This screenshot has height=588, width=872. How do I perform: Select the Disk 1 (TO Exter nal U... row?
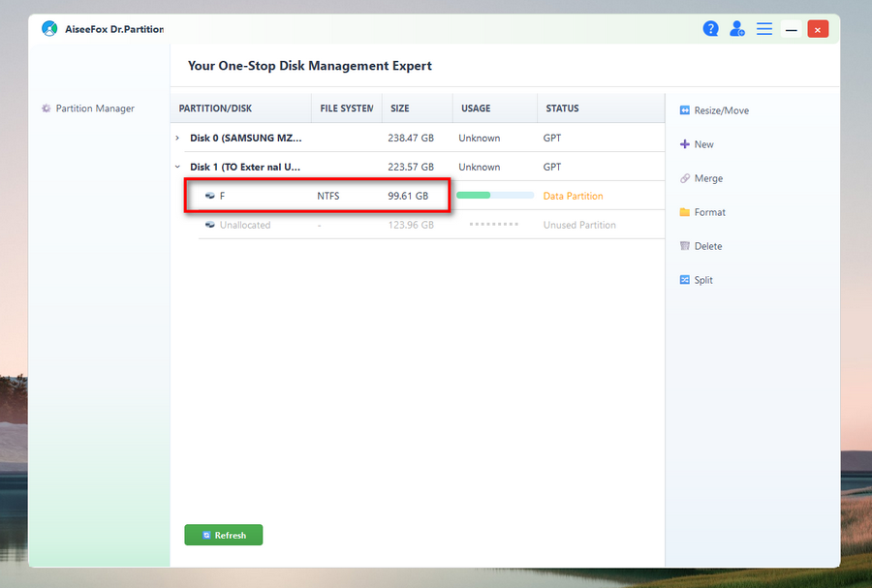click(418, 167)
